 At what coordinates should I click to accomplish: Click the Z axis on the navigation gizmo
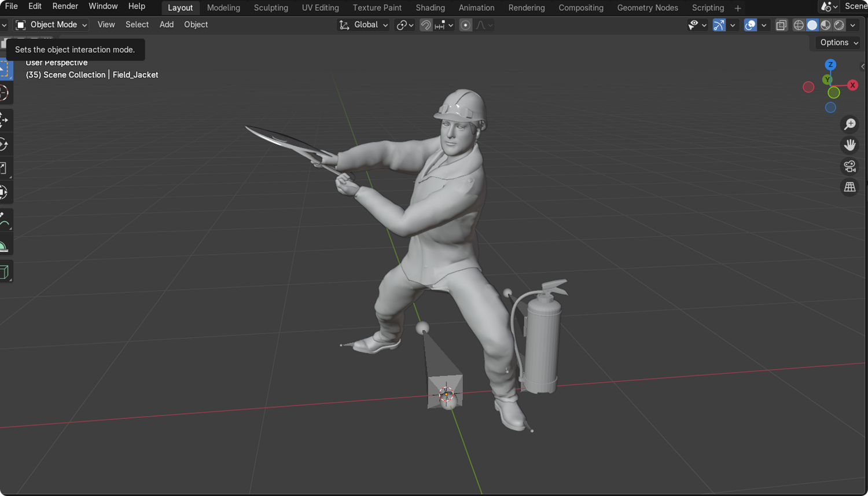coord(830,64)
